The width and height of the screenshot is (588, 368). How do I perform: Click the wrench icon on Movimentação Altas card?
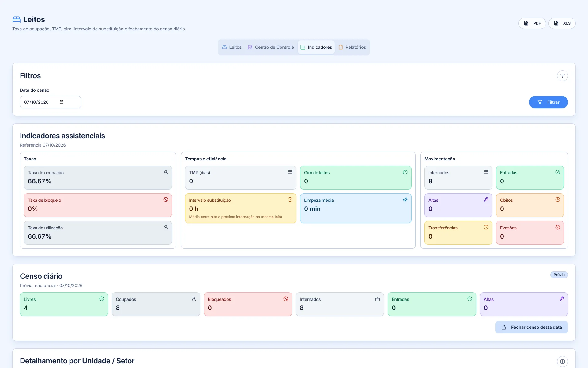tap(486, 200)
